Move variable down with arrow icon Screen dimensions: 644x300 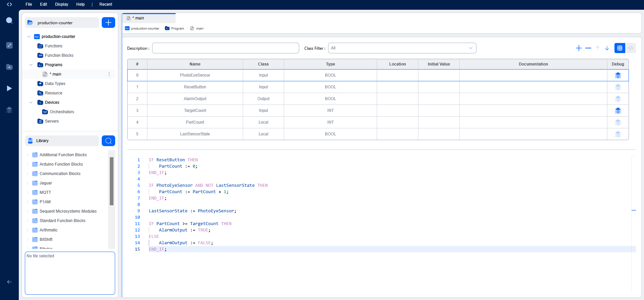[x=607, y=48]
